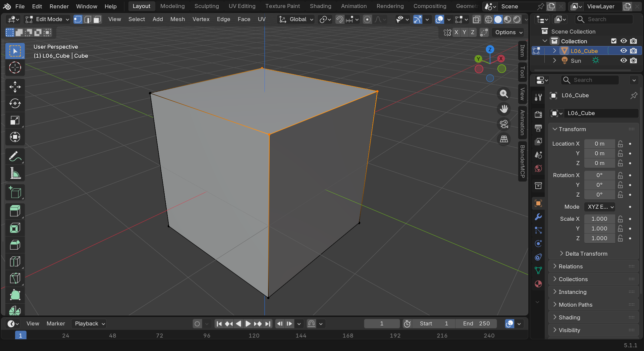Activate the Move tool
The width and height of the screenshot is (644, 351).
[x=15, y=87]
